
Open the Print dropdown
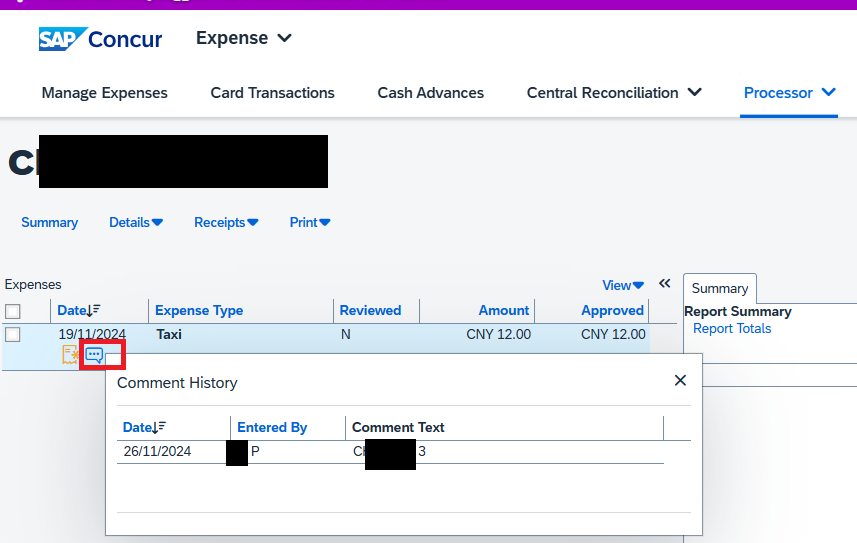coord(310,223)
